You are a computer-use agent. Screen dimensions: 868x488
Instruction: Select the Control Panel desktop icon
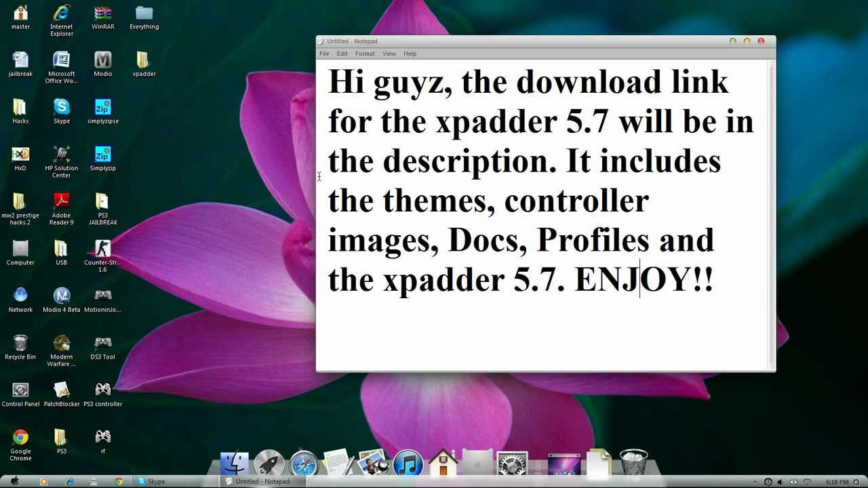[20, 395]
